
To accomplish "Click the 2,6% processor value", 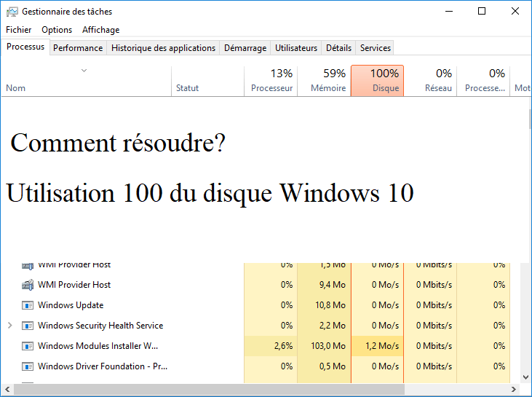I will point(283,346).
